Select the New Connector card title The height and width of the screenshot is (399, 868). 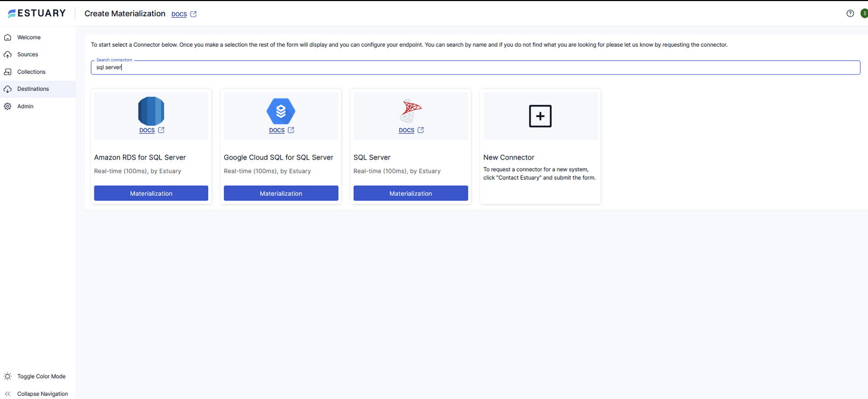[508, 157]
